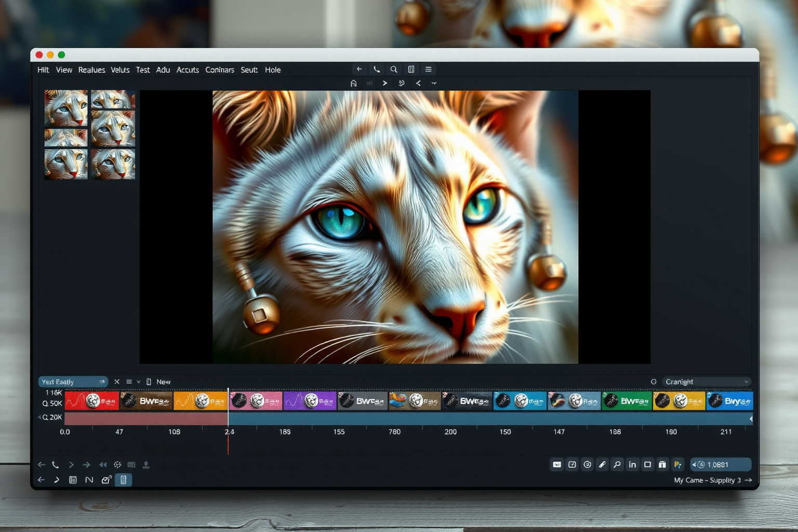Open the Accuts menu
This screenshot has width=798, height=532.
pyautogui.click(x=188, y=70)
